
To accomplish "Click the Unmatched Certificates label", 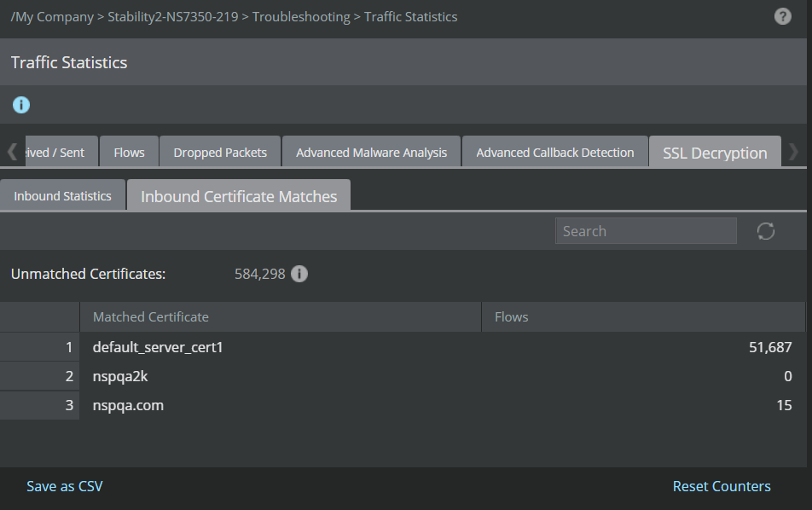I will (x=88, y=274).
